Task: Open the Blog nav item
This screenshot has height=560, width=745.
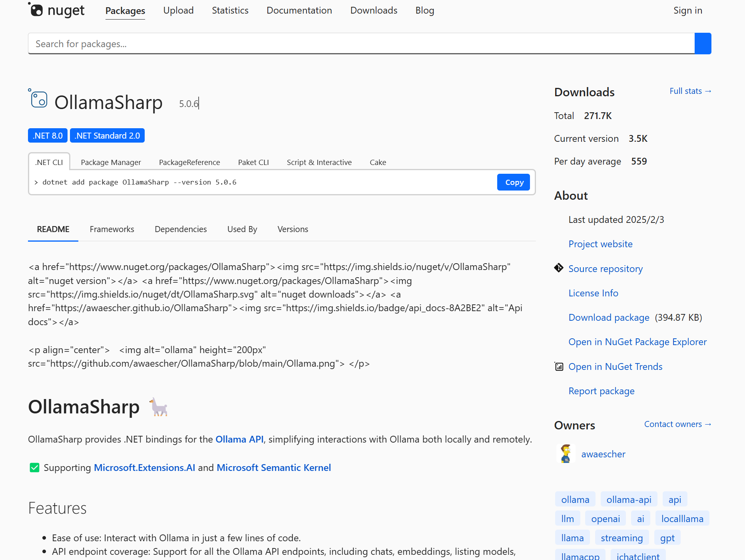Action: pyautogui.click(x=424, y=10)
